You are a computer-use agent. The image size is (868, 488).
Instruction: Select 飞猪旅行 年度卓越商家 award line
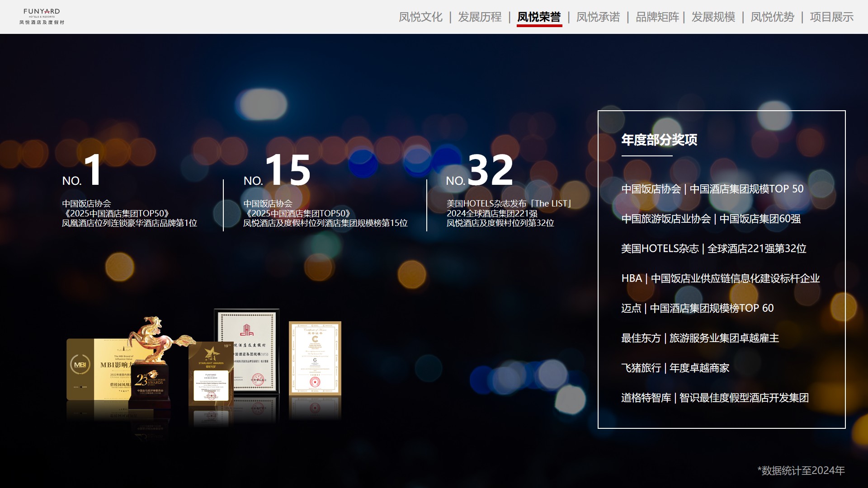[675, 368]
